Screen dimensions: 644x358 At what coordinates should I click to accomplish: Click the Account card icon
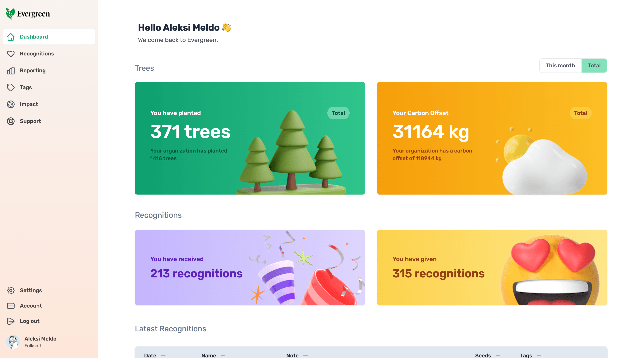click(x=11, y=306)
